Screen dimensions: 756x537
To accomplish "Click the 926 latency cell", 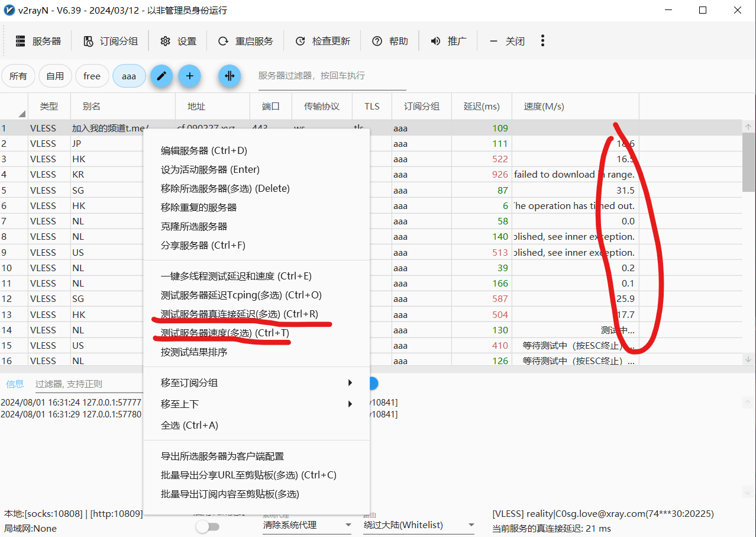I will (x=482, y=175).
